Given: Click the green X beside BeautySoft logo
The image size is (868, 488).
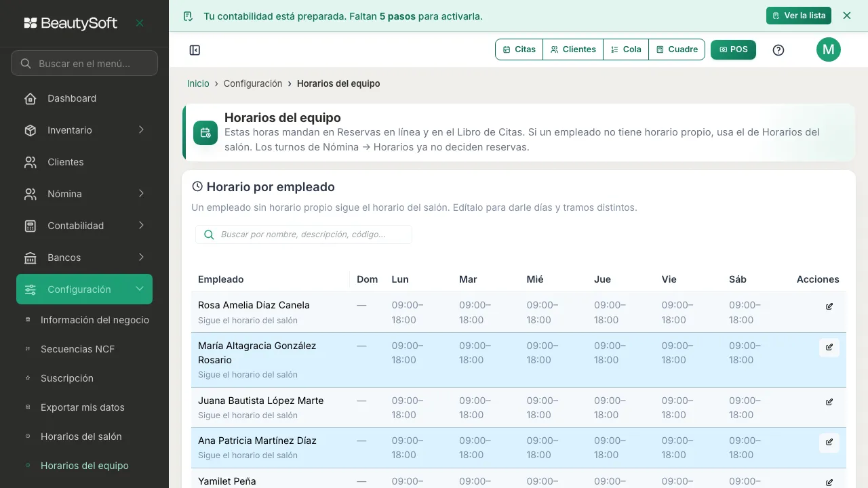Looking at the screenshot, I should (x=140, y=23).
